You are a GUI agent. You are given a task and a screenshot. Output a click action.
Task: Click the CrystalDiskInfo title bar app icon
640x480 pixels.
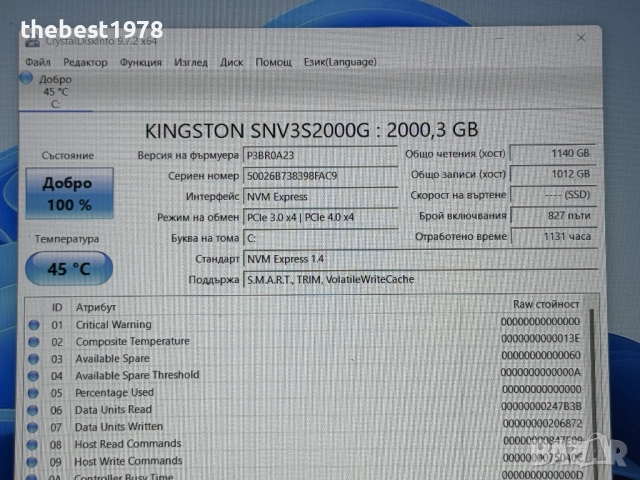33,42
